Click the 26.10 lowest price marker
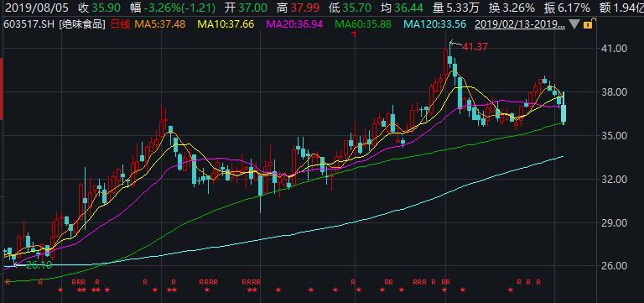 point(39,265)
